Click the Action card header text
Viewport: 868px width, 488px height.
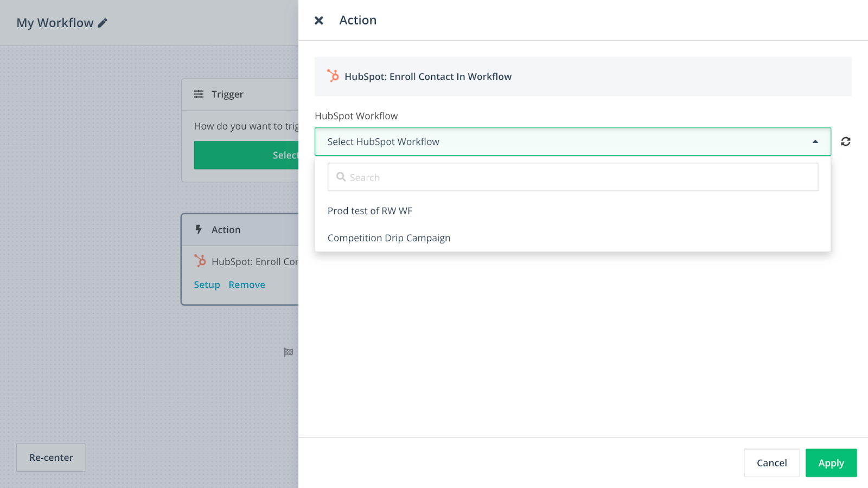pos(226,230)
